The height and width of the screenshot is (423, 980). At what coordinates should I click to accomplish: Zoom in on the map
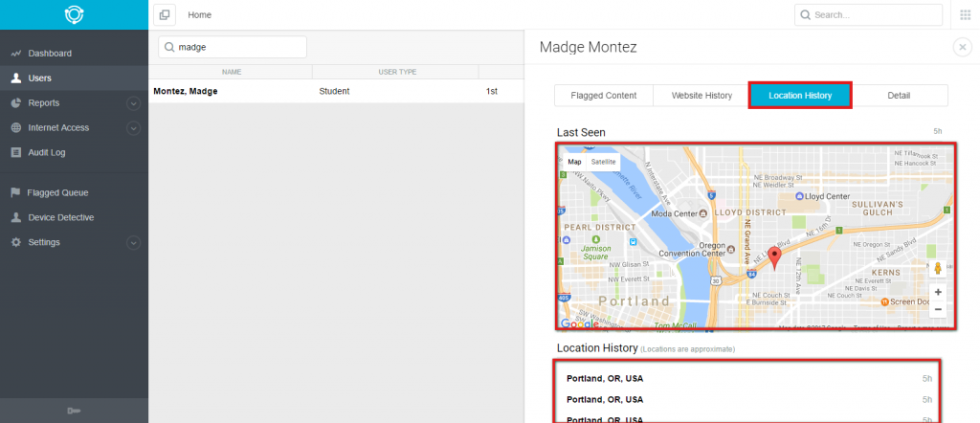(938, 292)
